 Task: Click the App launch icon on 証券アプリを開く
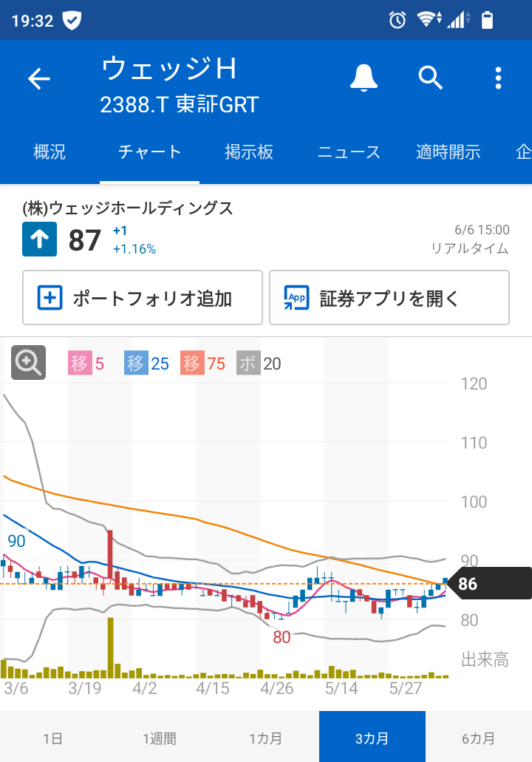[x=296, y=297]
